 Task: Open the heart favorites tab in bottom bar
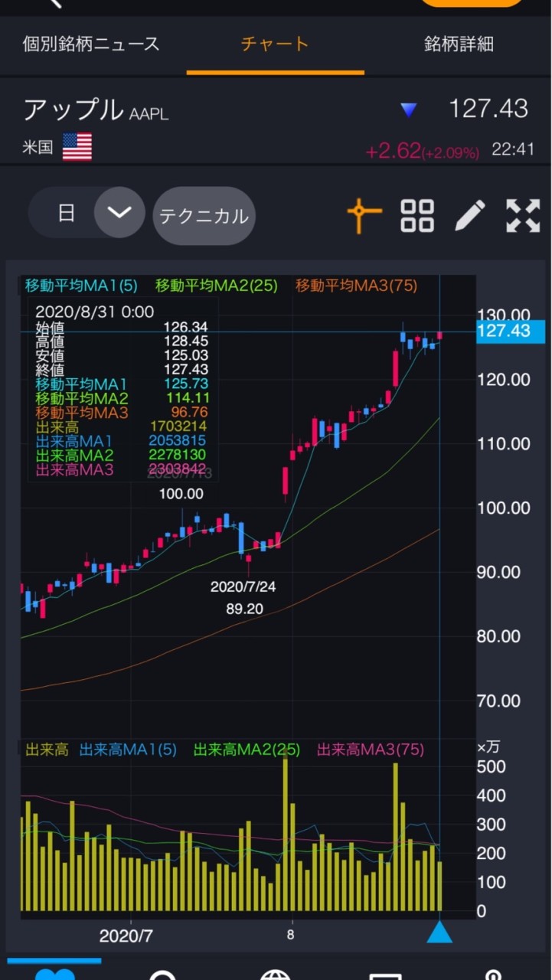54,973
